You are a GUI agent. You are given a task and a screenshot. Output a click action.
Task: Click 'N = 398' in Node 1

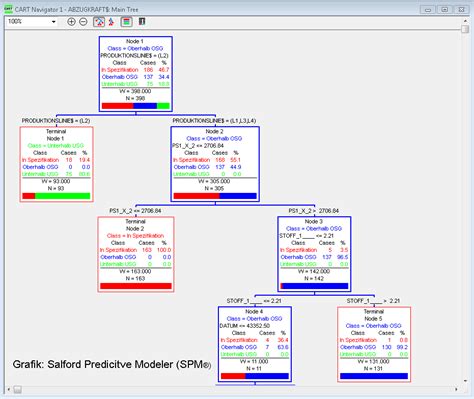click(x=135, y=98)
